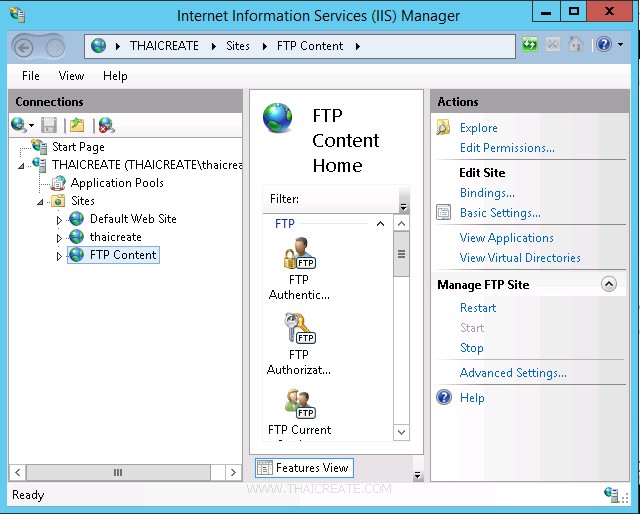Viewport: 640px width, 514px height.
Task: Click the feature list scroll down arrow
Action: tap(401, 432)
